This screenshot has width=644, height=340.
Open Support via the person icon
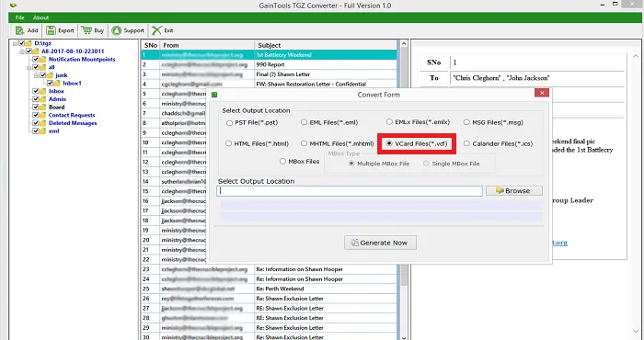point(117,30)
